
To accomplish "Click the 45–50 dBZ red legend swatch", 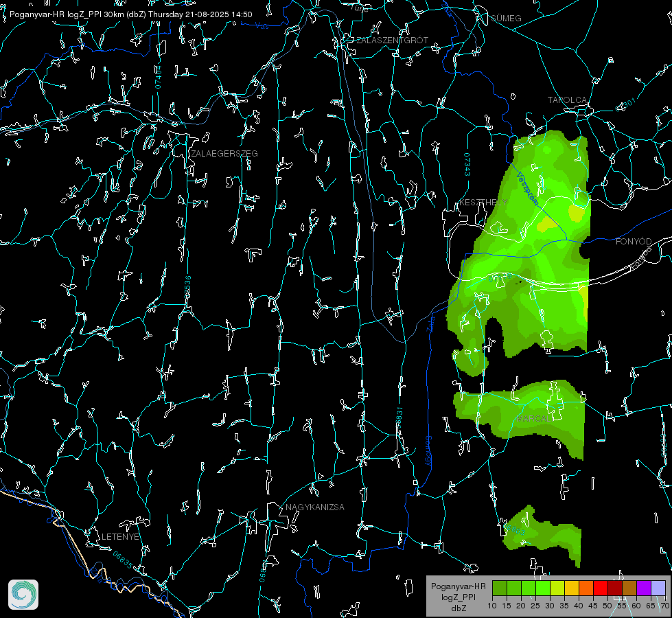I will [601, 588].
